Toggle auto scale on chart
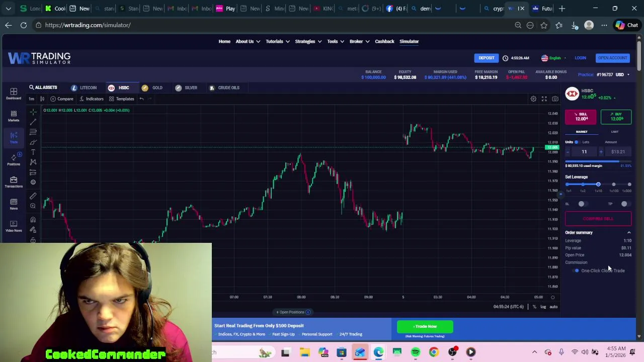Image resolution: width=644 pixels, height=362 pixels. 553,307
